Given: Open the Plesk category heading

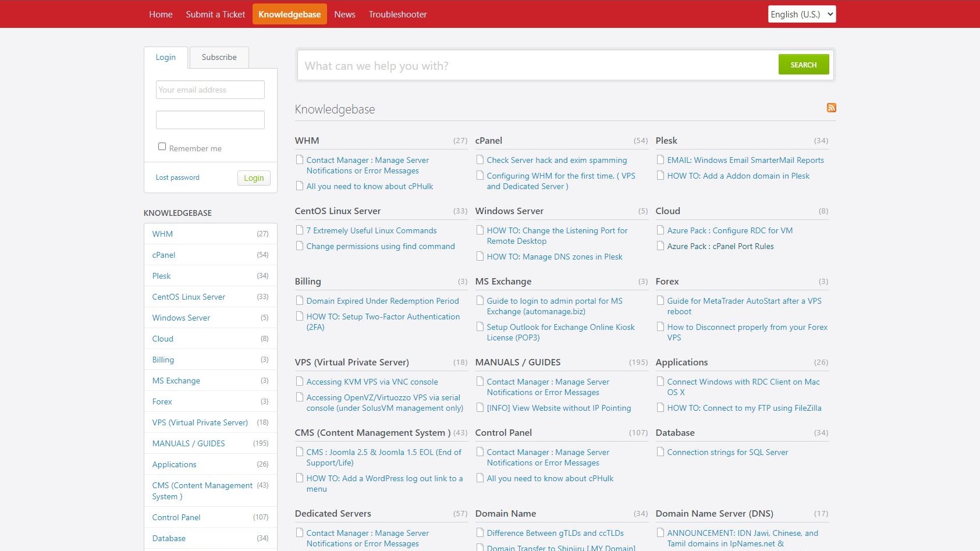Looking at the screenshot, I should point(666,140).
